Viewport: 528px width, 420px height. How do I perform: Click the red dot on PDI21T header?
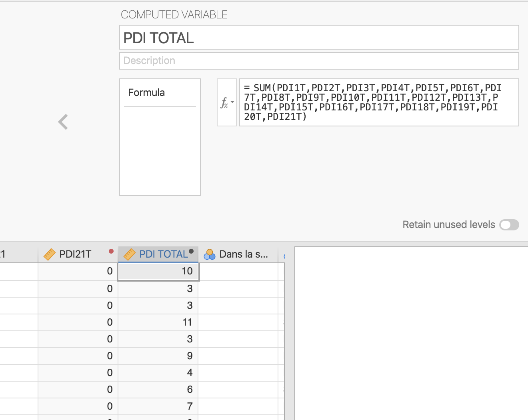111,251
